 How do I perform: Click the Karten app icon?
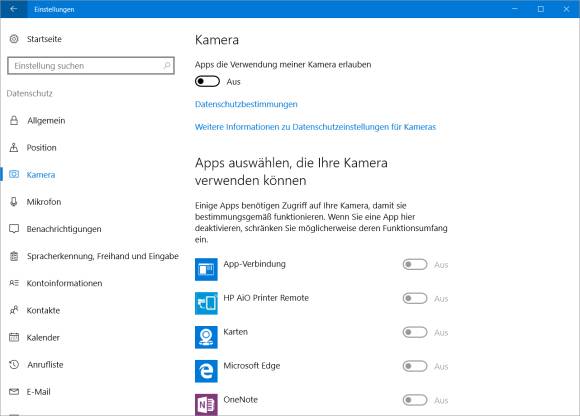206,337
